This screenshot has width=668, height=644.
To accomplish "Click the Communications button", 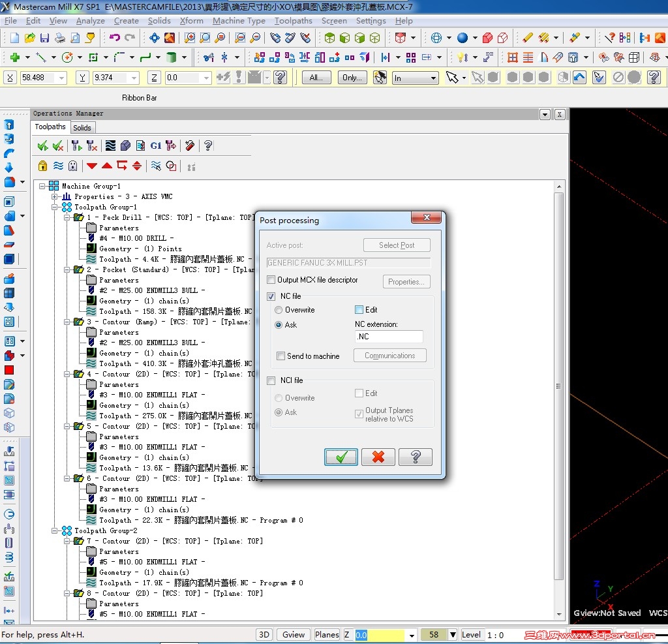I will coord(390,356).
